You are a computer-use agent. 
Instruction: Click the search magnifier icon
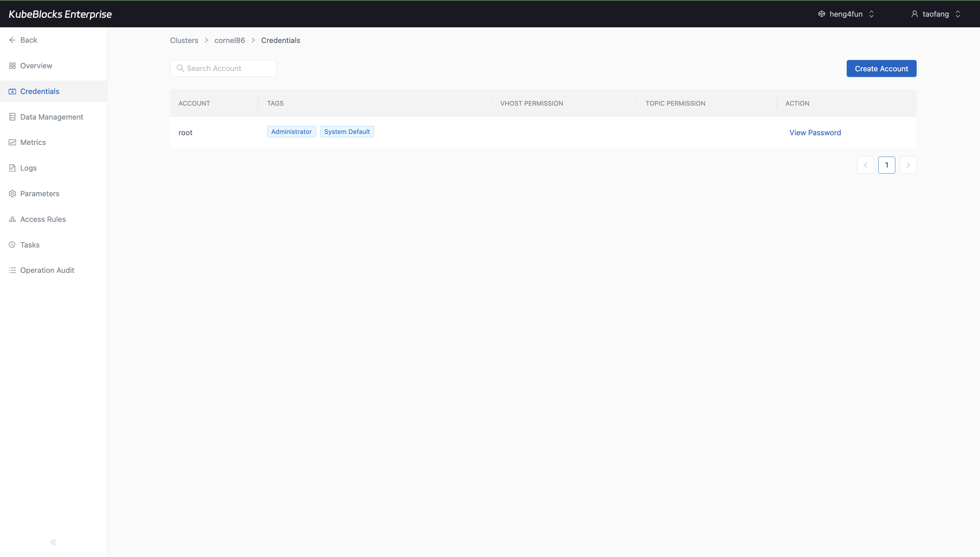[x=180, y=68]
